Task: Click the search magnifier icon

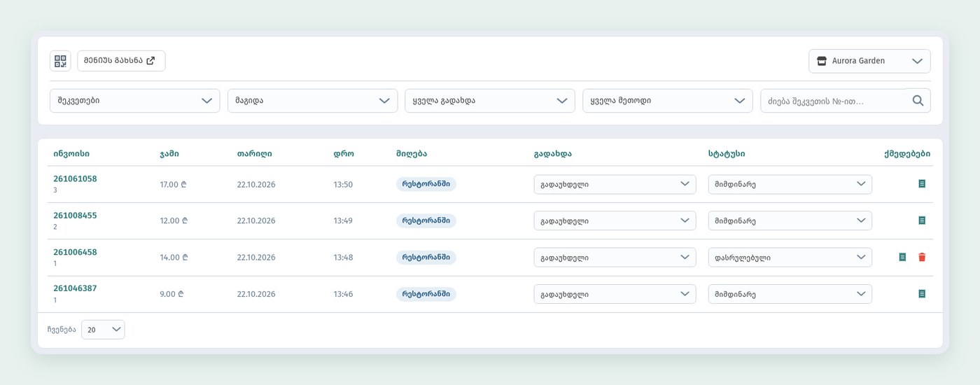Action: click(918, 101)
